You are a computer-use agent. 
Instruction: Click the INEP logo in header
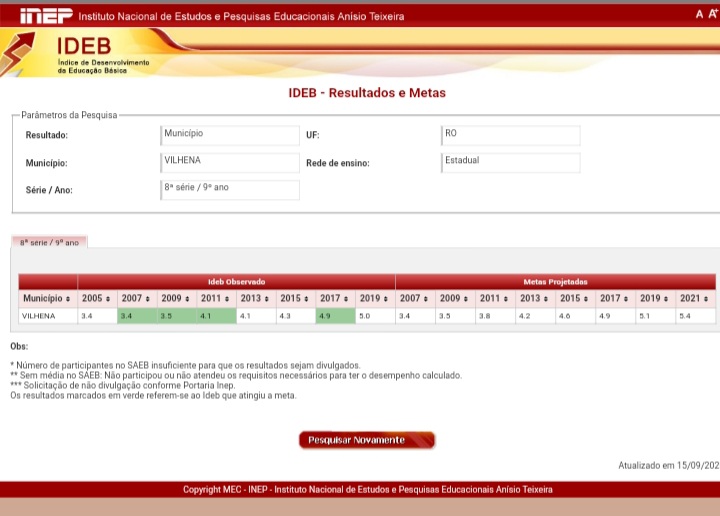(x=46, y=15)
